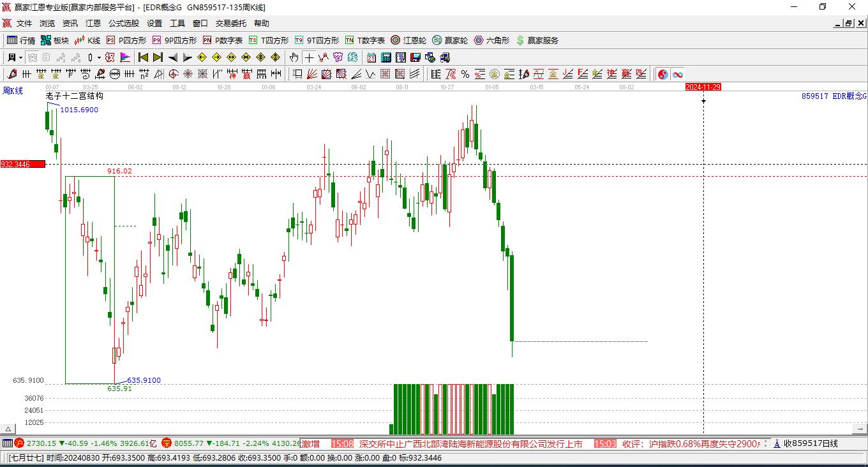
Task: Open the 赢家服务 button
Action: coord(537,40)
